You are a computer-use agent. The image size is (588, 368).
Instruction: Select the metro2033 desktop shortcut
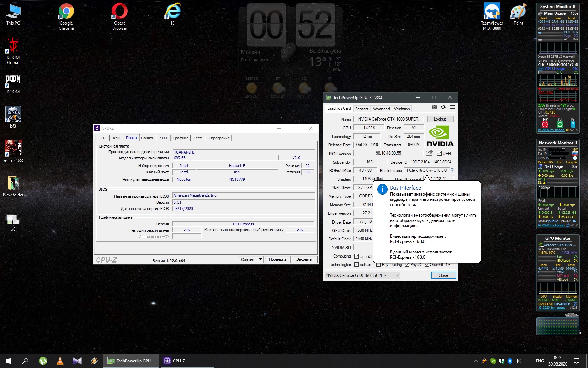(13, 152)
